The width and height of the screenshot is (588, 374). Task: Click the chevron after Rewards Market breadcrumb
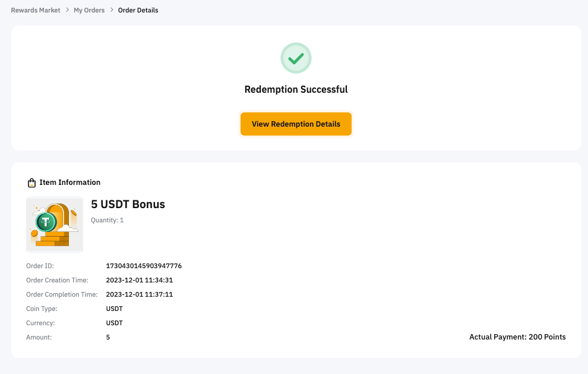[x=67, y=10]
